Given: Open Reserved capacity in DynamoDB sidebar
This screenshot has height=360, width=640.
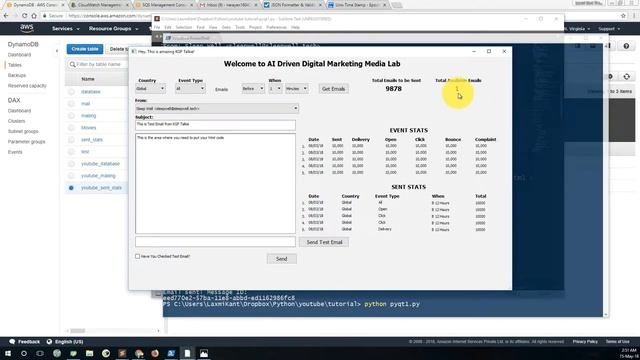Looking at the screenshot, I should [27, 86].
